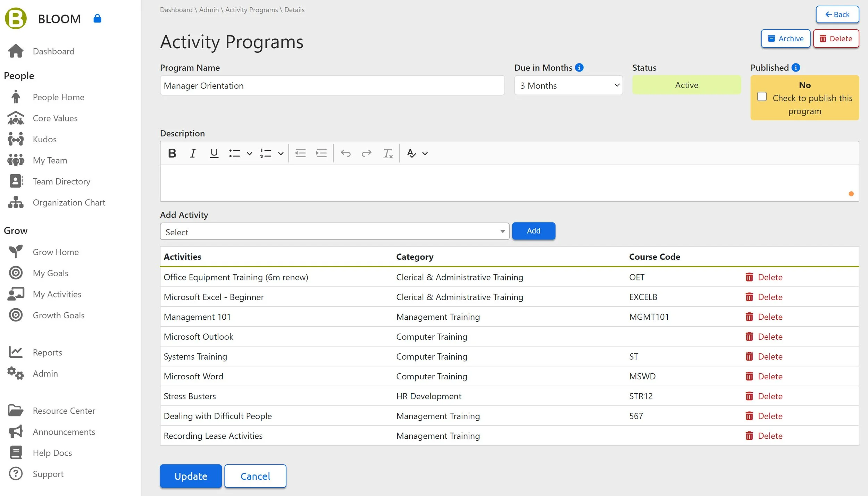Click info icon next to Due in Months
Screen dimensions: 868x496
click(579, 67)
